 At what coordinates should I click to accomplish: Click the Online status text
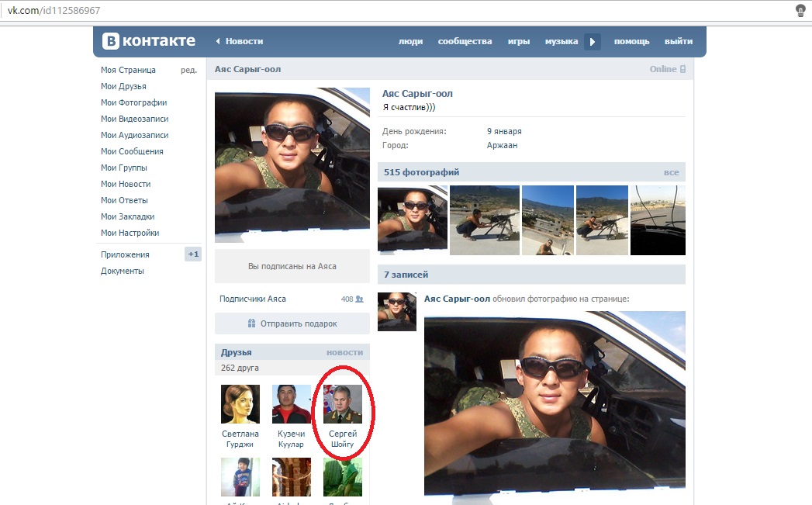663,69
